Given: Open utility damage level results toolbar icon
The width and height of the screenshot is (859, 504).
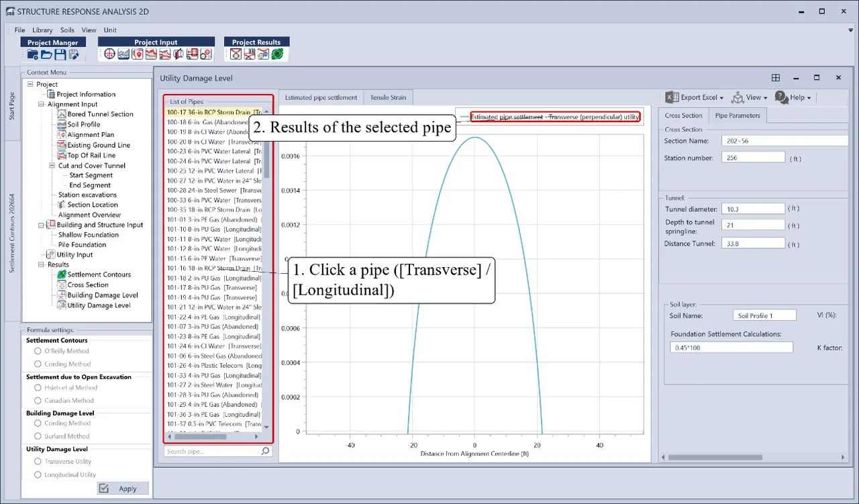Looking at the screenshot, I should 263,54.
